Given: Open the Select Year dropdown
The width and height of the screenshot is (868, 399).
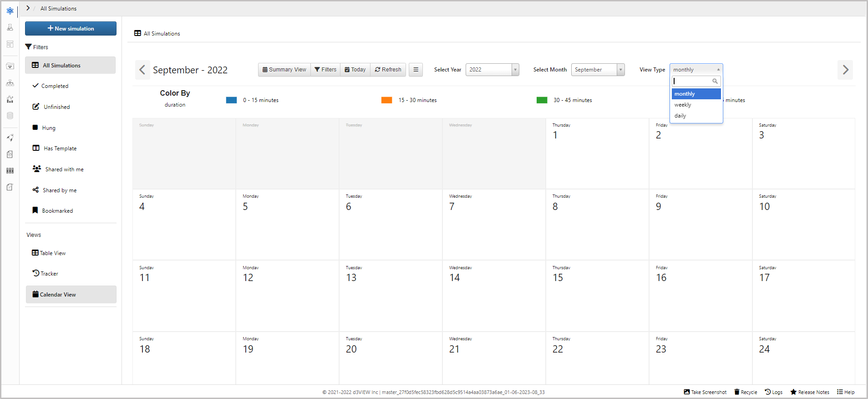Looking at the screenshot, I should tap(492, 70).
